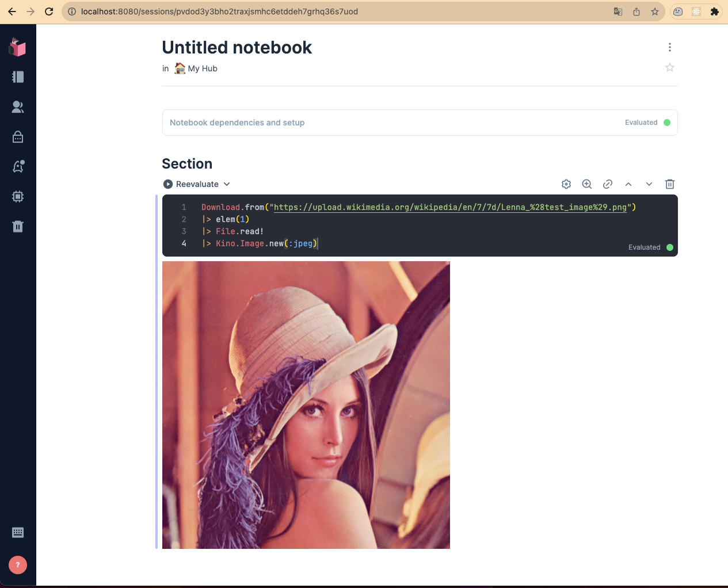Click Evaluated status in code cell
The height and width of the screenshot is (588, 728).
650,247
